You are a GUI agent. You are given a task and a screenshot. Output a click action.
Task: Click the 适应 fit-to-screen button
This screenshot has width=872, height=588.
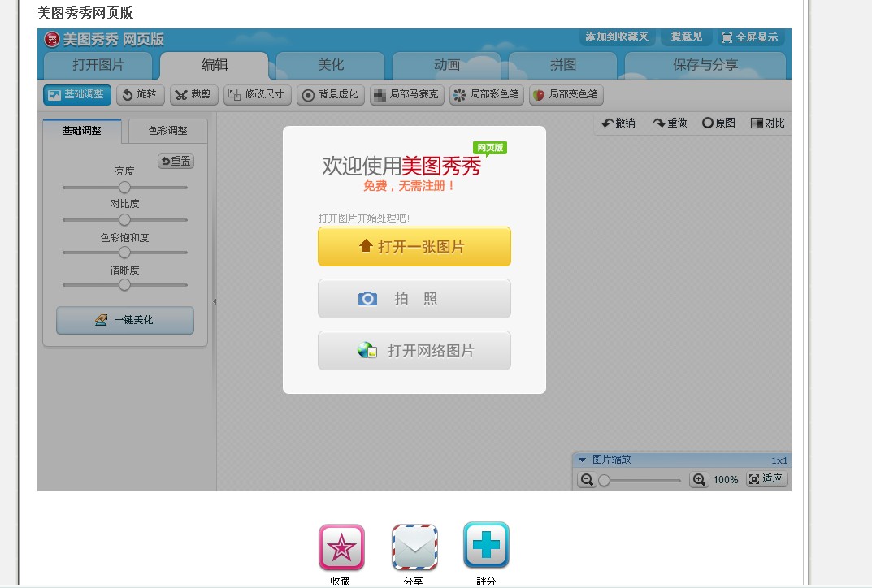pyautogui.click(x=767, y=478)
